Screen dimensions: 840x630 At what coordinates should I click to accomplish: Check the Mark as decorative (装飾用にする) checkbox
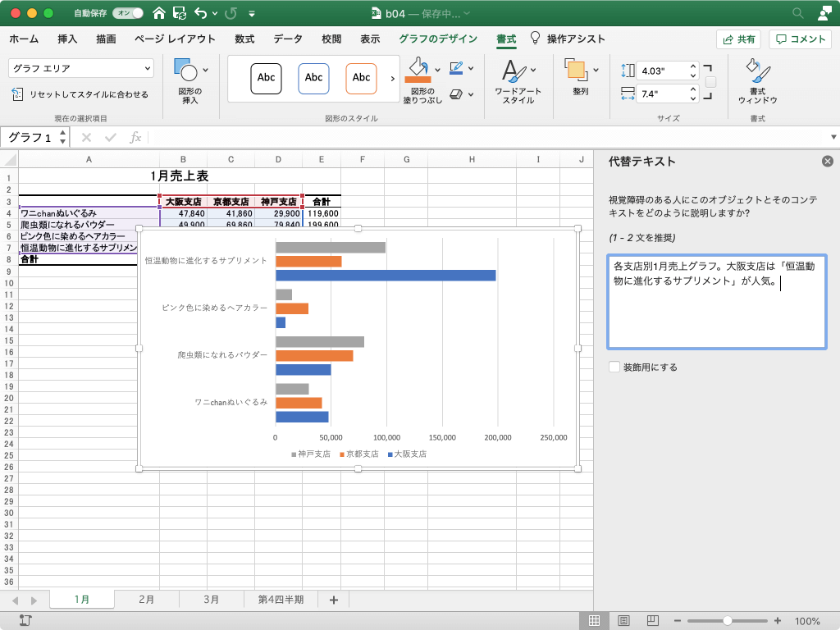[614, 367]
